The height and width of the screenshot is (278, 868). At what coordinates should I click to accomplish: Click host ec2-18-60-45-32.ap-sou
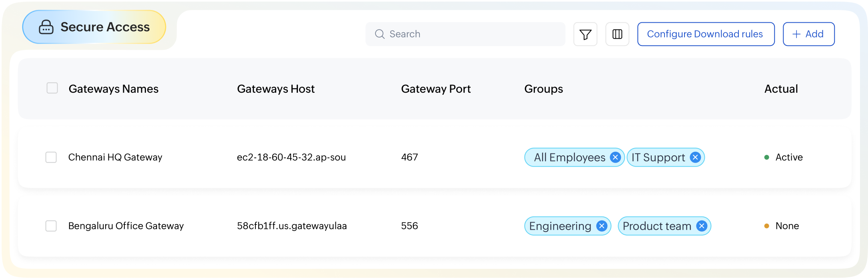coord(291,157)
